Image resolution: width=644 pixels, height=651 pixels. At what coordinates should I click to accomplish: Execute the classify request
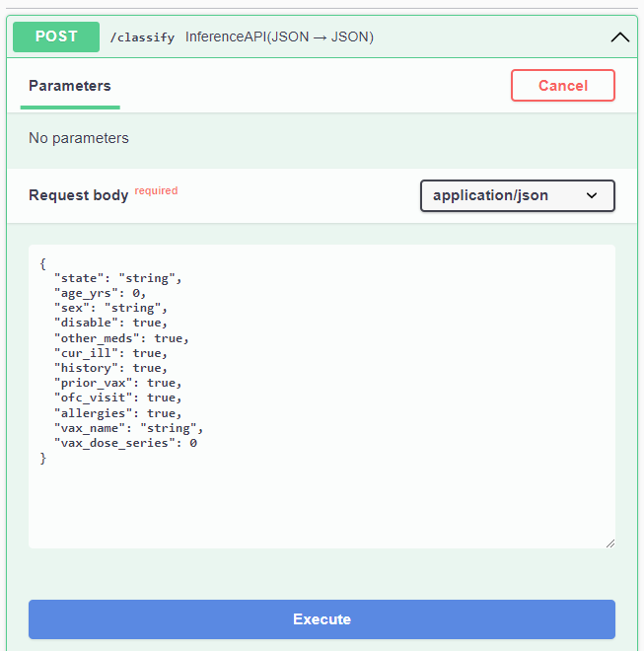[322, 619]
